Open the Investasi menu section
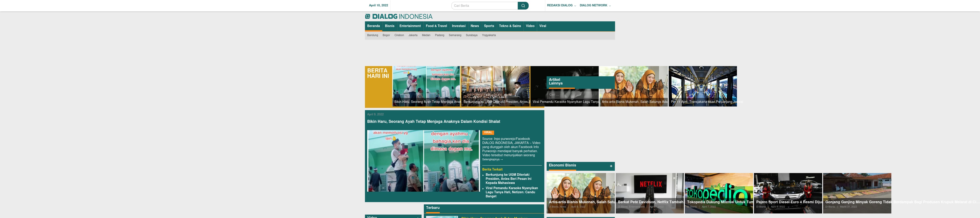 point(458,26)
